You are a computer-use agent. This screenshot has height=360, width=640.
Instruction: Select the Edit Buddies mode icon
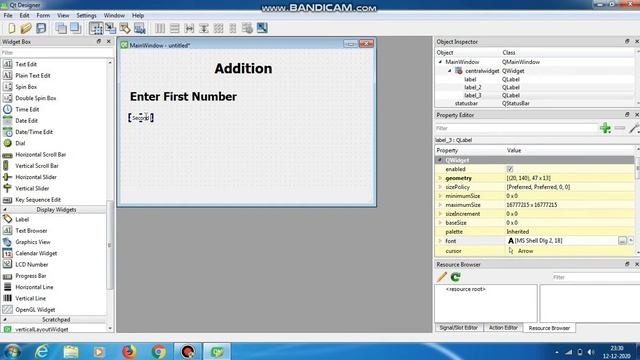[125, 28]
